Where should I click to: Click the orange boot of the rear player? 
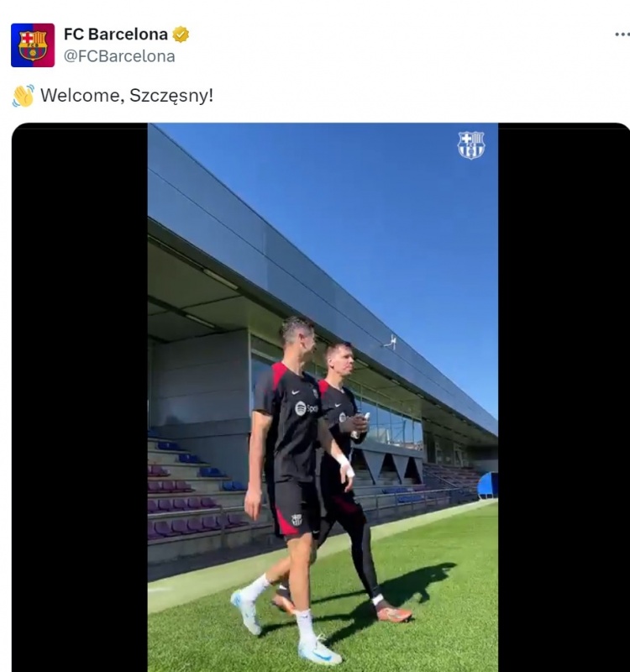[x=393, y=613]
